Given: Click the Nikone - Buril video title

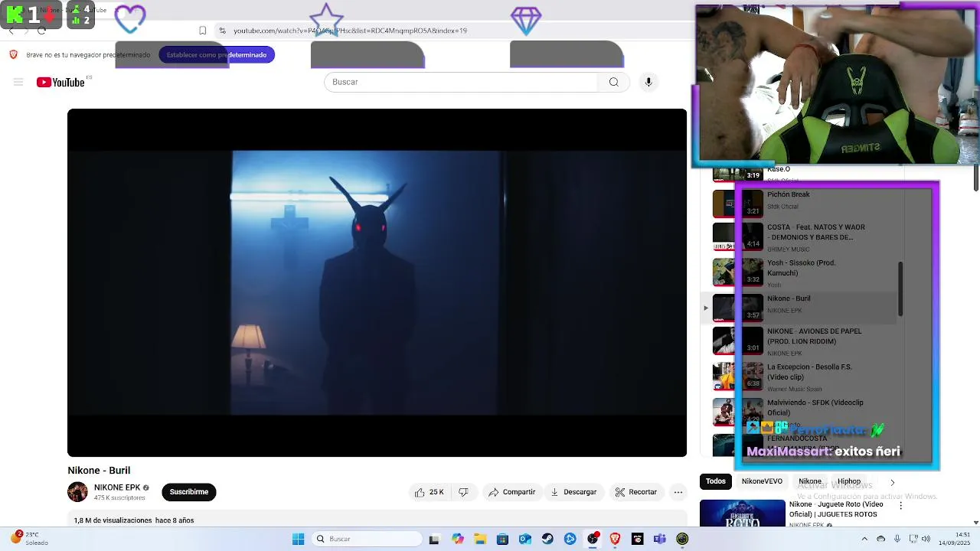Looking at the screenshot, I should point(99,471).
